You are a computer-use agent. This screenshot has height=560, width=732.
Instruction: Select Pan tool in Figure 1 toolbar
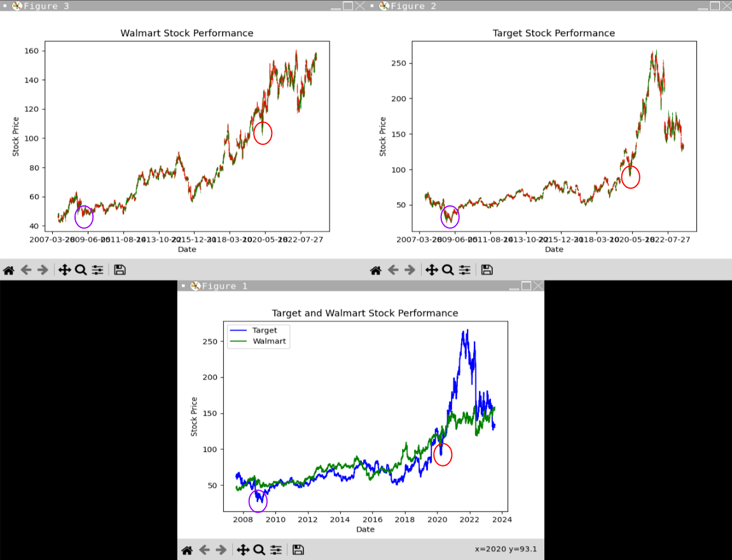click(x=243, y=550)
